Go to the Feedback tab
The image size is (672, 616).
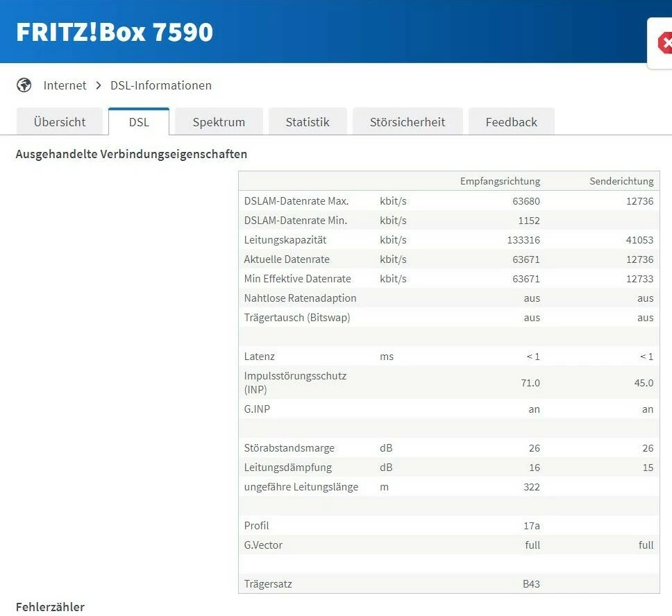click(x=511, y=122)
